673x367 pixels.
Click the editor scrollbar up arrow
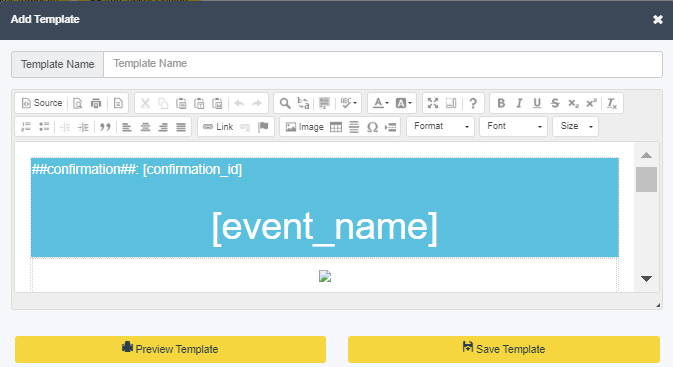(646, 155)
